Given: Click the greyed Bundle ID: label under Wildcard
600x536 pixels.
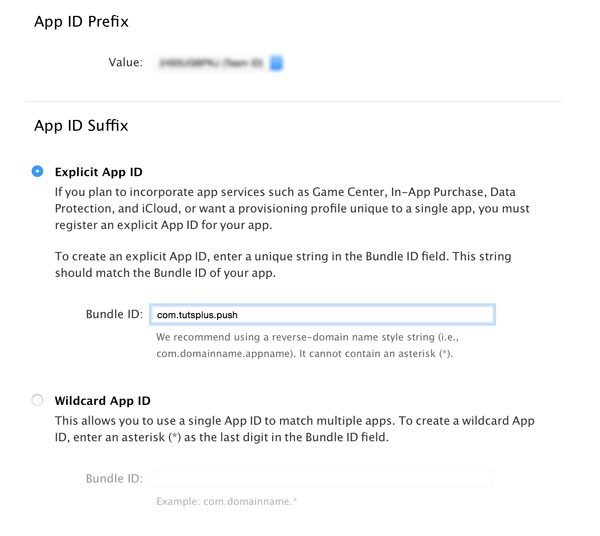Looking at the screenshot, I should 114,478.
